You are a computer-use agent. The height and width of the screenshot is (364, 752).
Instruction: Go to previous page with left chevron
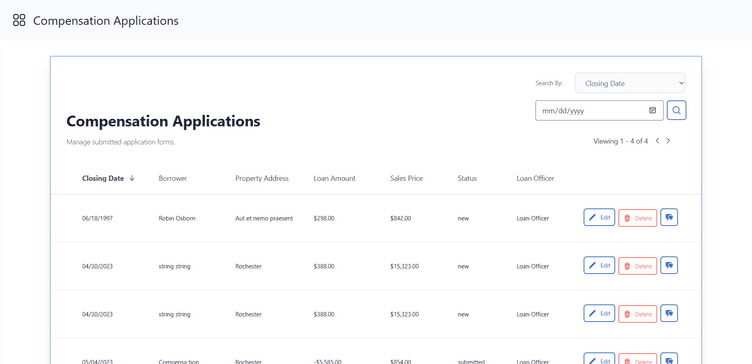658,141
